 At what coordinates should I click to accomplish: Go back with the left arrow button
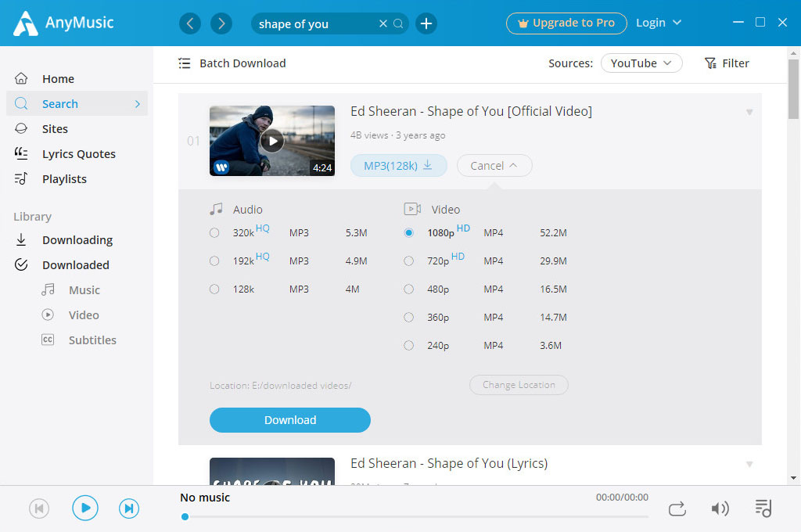(190, 23)
